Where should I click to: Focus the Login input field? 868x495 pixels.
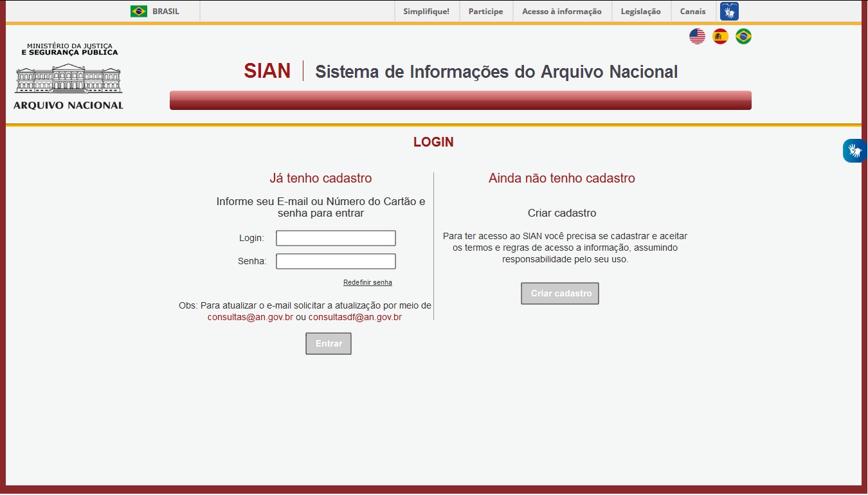[x=336, y=239]
